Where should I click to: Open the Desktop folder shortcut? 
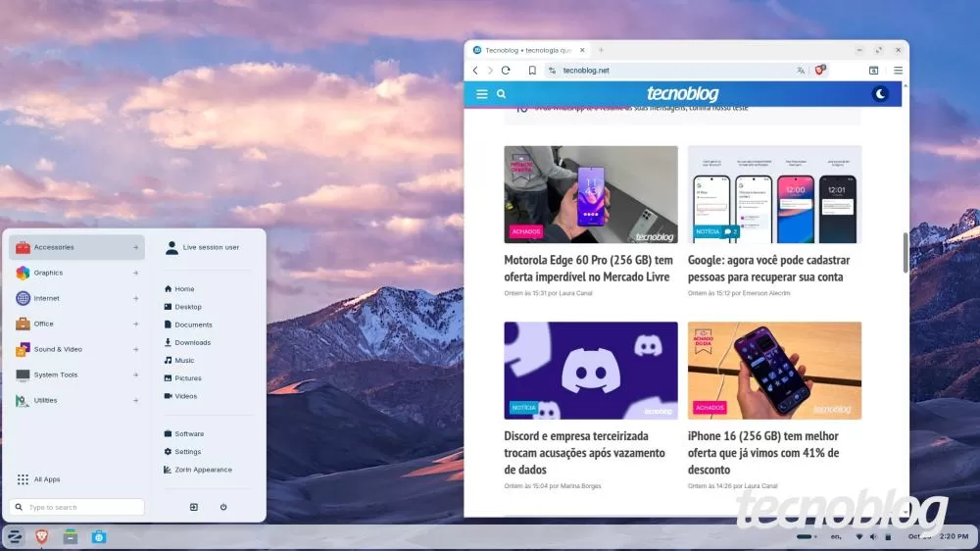click(182, 307)
